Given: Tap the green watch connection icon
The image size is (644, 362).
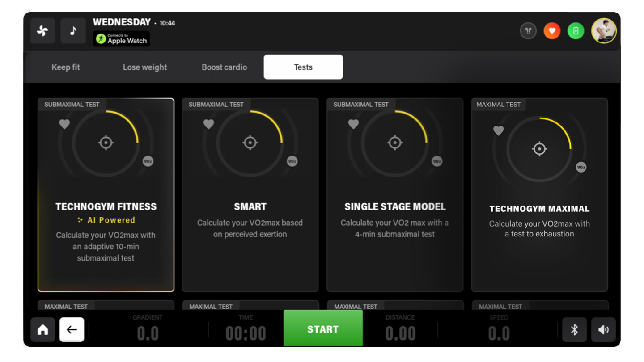Looking at the screenshot, I should click(576, 31).
